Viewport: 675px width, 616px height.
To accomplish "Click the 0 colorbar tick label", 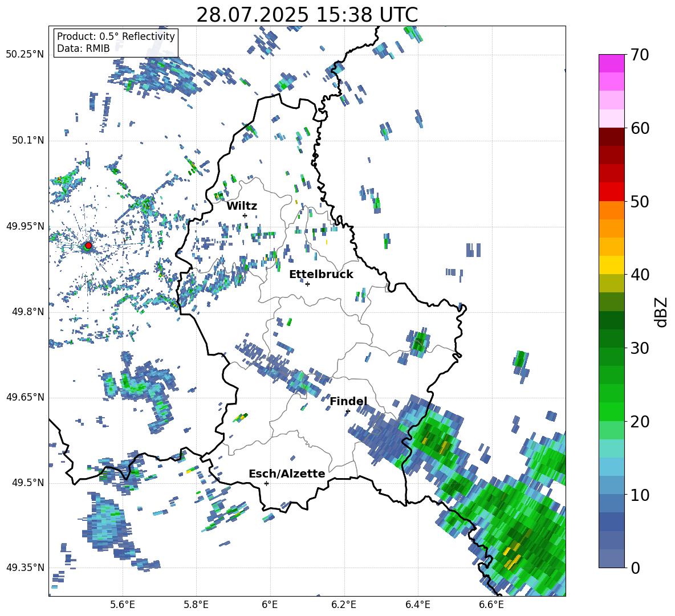I will click(x=636, y=568).
